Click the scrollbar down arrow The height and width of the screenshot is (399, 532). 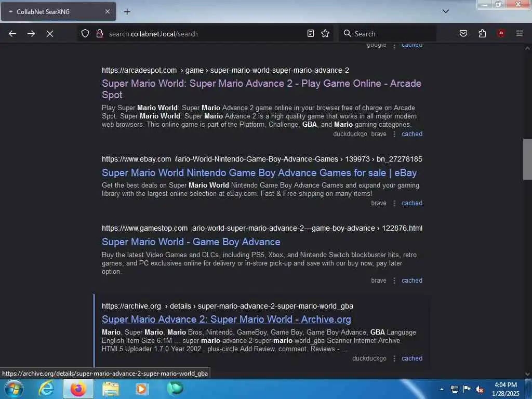pos(527,374)
